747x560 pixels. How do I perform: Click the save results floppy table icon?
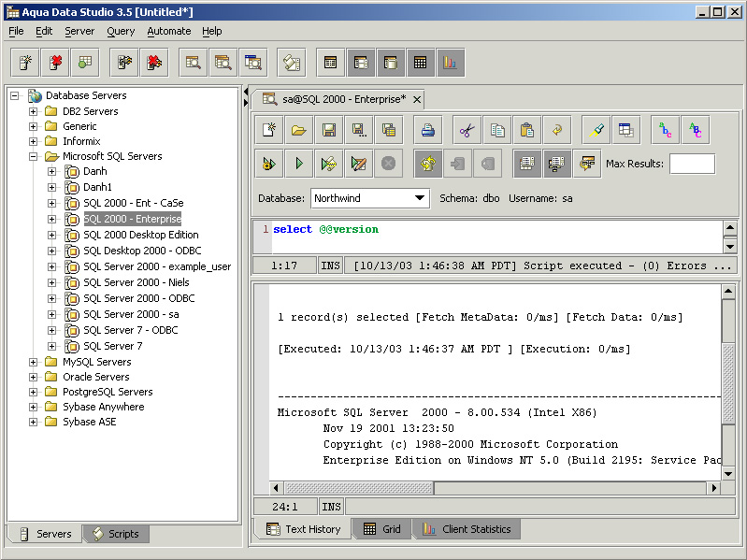tap(388, 130)
